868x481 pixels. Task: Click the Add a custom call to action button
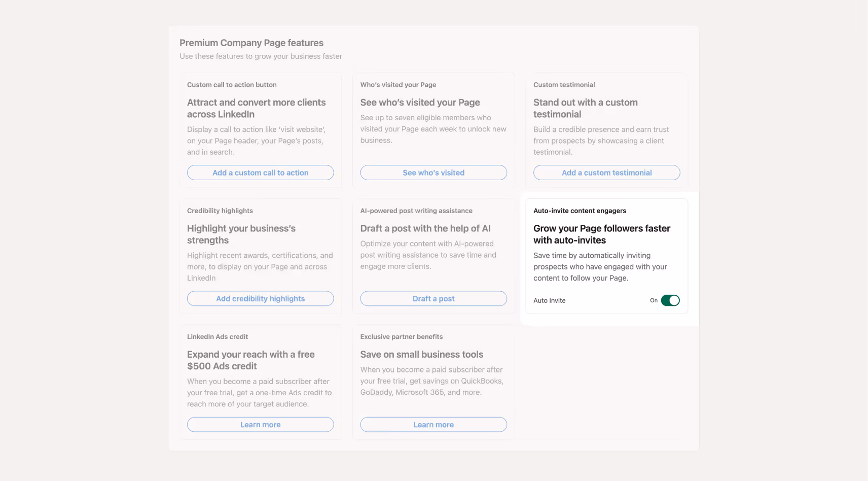(x=260, y=173)
